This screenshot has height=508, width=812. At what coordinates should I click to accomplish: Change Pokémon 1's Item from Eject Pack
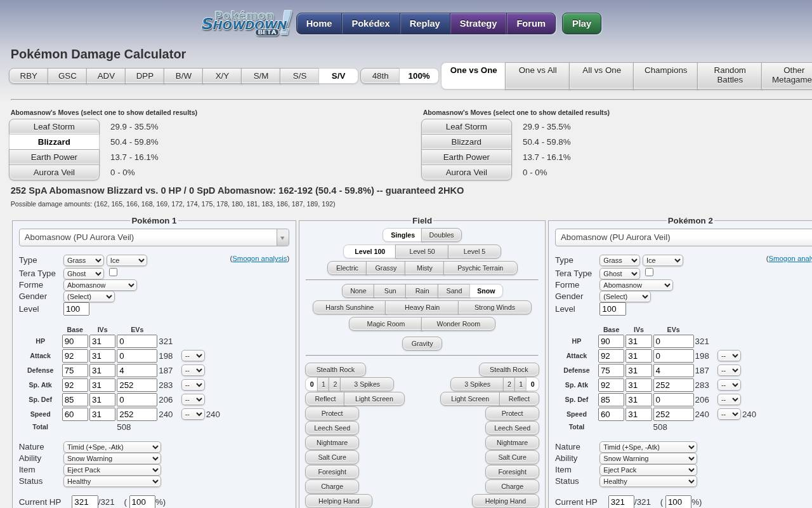pos(112,470)
